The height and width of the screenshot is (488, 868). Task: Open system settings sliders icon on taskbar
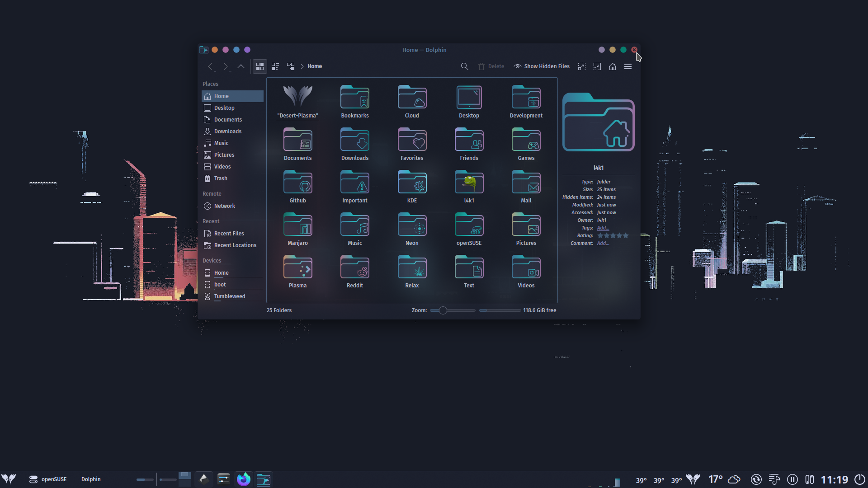(x=224, y=479)
